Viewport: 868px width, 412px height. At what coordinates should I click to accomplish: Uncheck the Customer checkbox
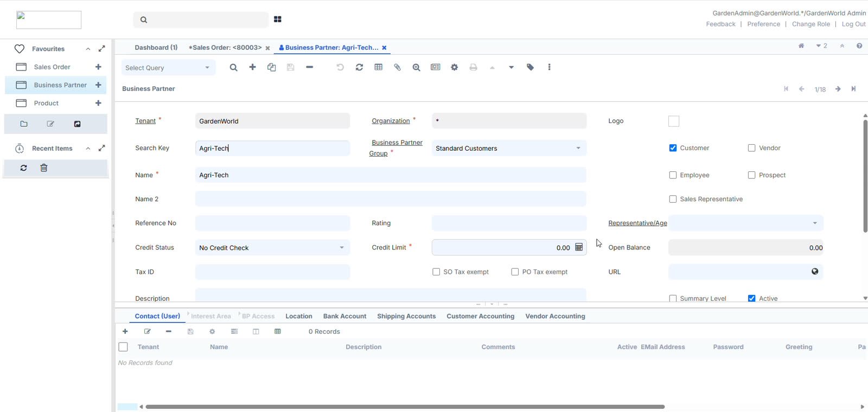pos(673,148)
